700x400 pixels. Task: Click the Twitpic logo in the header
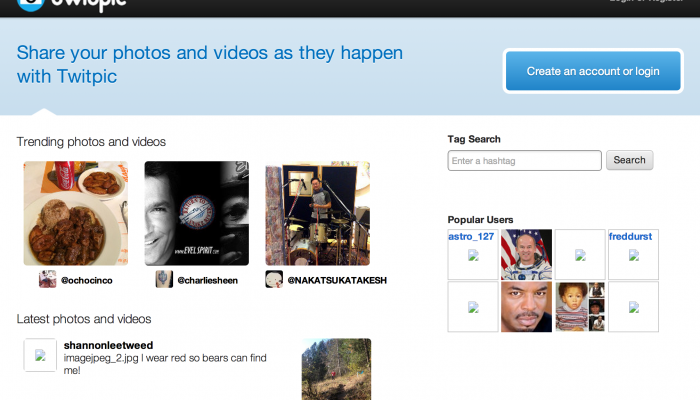coord(71,4)
